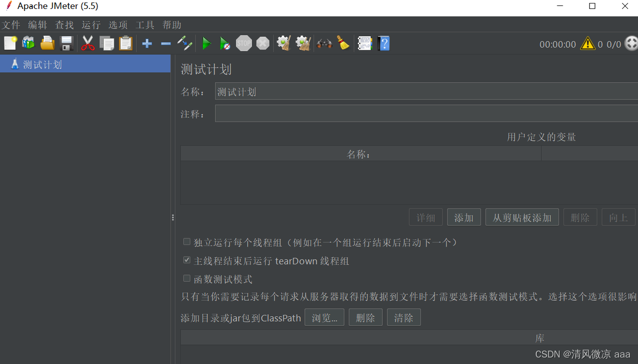Click the 添加 variable button
This screenshot has height=364, width=638.
[x=464, y=218]
